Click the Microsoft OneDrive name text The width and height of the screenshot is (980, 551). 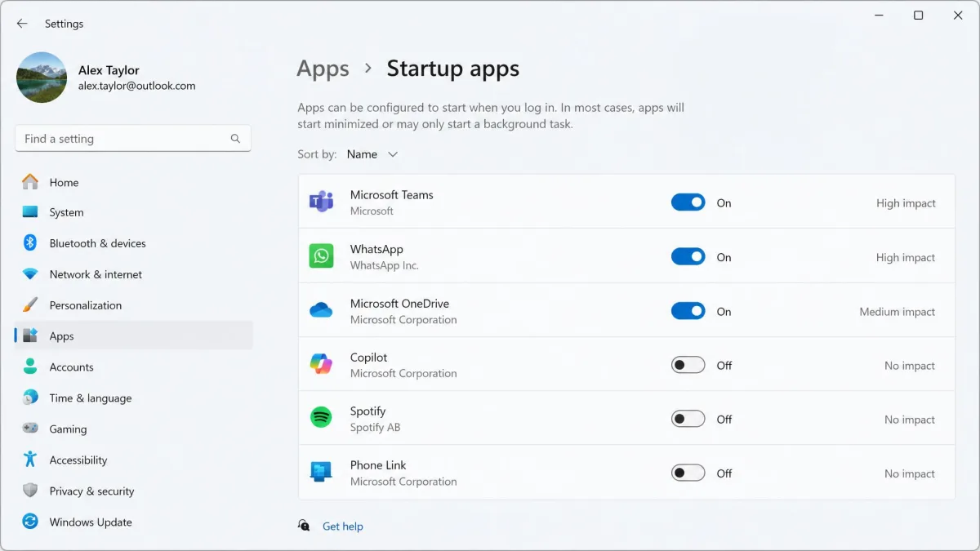tap(399, 303)
